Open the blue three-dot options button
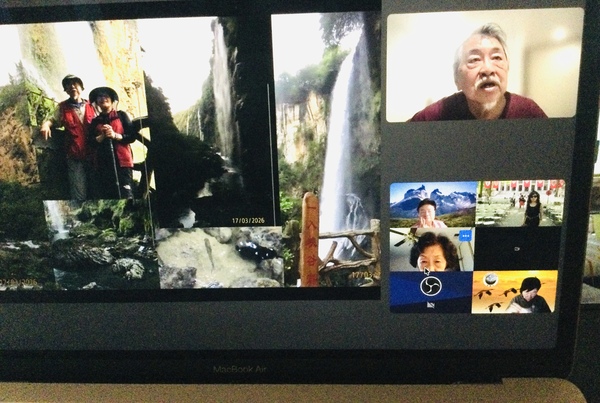 (x=466, y=236)
